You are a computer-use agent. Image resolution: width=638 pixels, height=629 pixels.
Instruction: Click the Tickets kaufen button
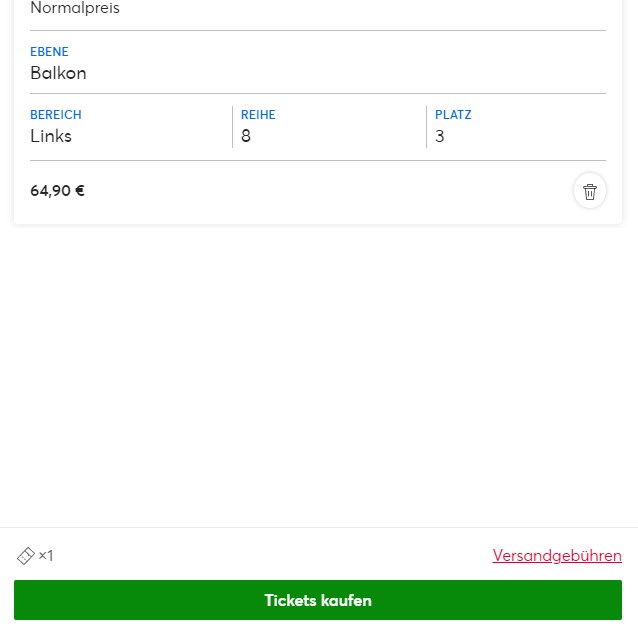pyautogui.click(x=318, y=601)
